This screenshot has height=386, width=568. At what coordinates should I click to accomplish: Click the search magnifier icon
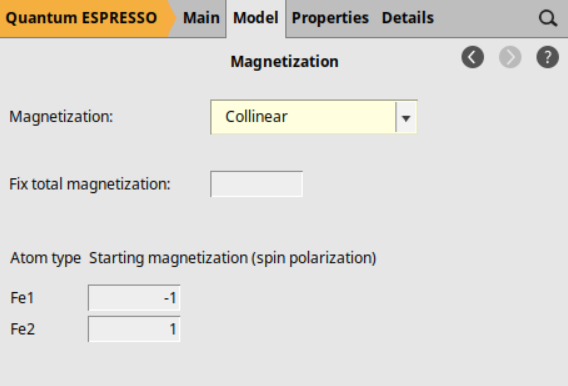[548, 18]
